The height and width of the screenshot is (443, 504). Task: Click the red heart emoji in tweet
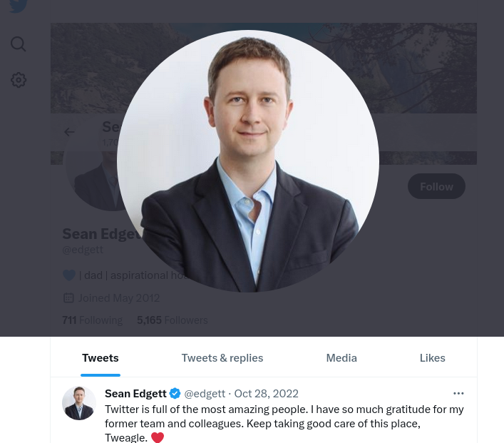click(x=158, y=437)
